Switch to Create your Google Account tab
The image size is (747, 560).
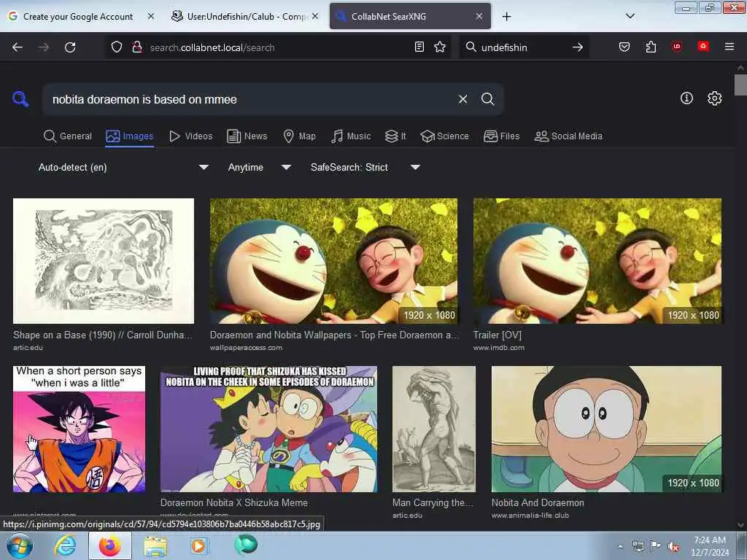coord(77,17)
